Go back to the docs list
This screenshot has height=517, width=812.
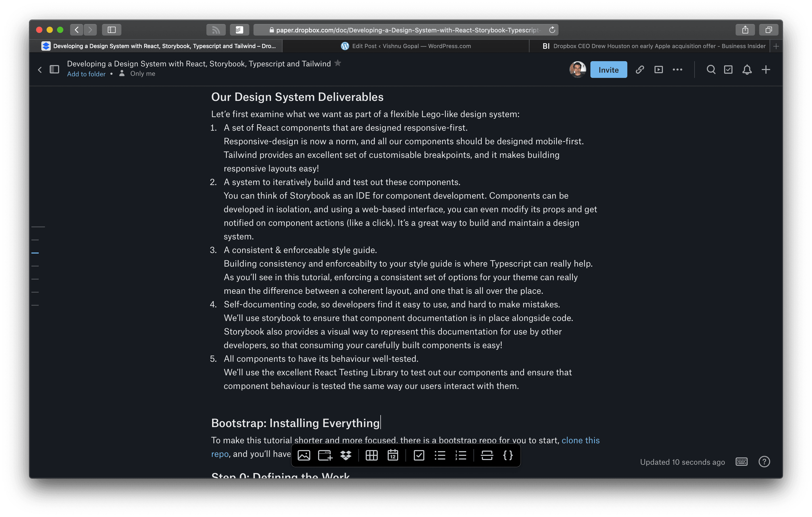[x=40, y=70]
